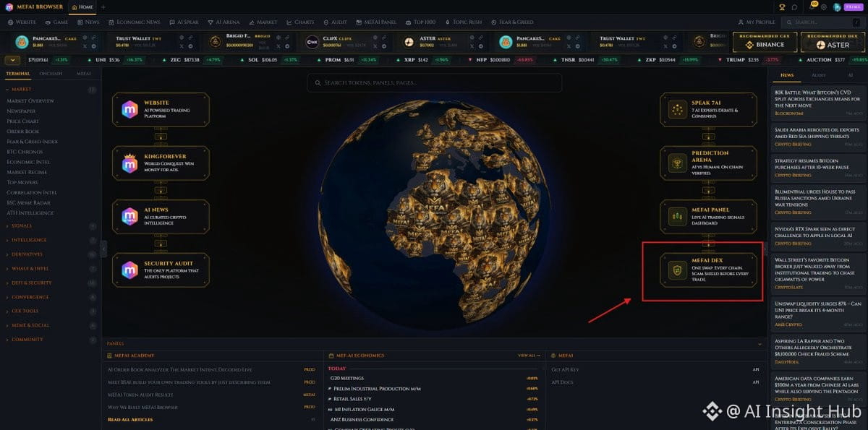
Task: Open the Website card icon left of globe
Action: point(129,110)
